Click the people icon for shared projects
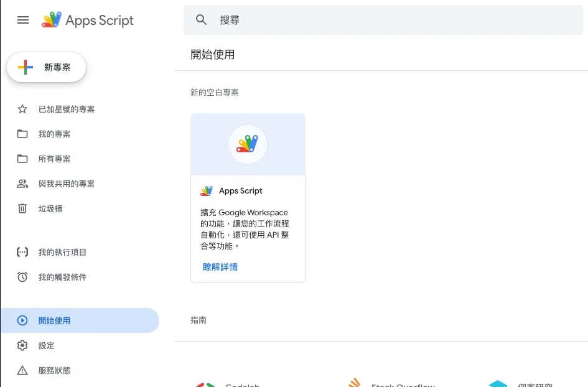 coord(22,184)
